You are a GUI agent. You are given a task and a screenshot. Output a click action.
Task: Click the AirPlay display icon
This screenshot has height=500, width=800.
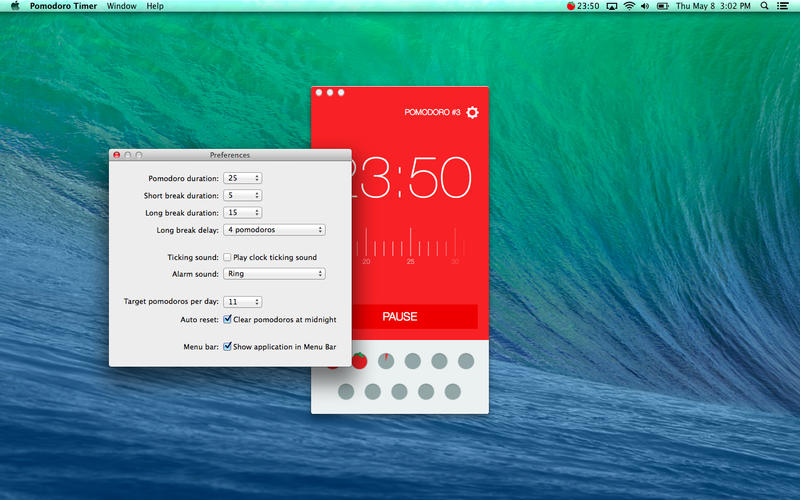611,6
